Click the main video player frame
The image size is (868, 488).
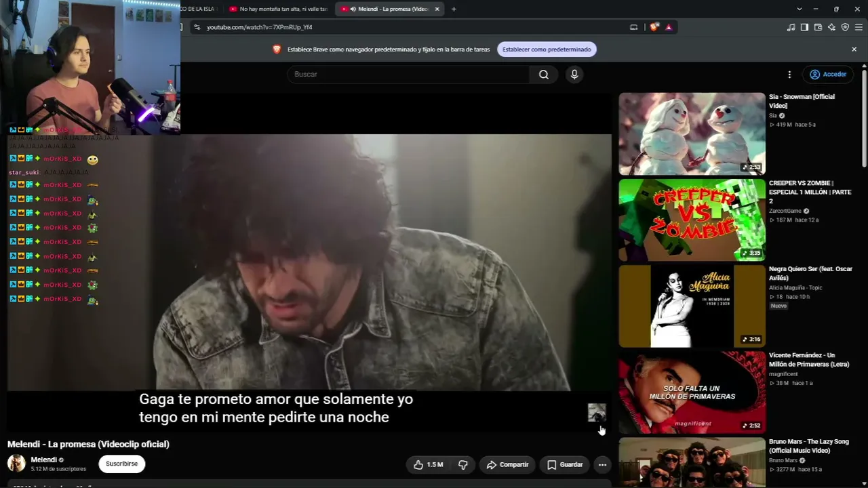click(309, 262)
